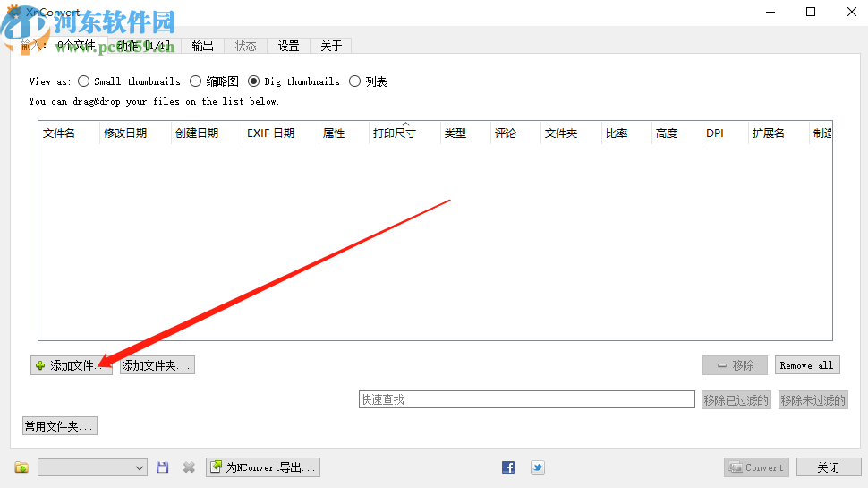
Task: Maximize the XnConvert window
Action: 811,12
